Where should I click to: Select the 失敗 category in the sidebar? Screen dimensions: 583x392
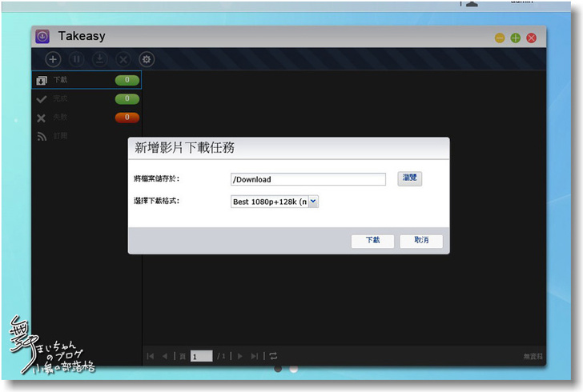(86, 118)
